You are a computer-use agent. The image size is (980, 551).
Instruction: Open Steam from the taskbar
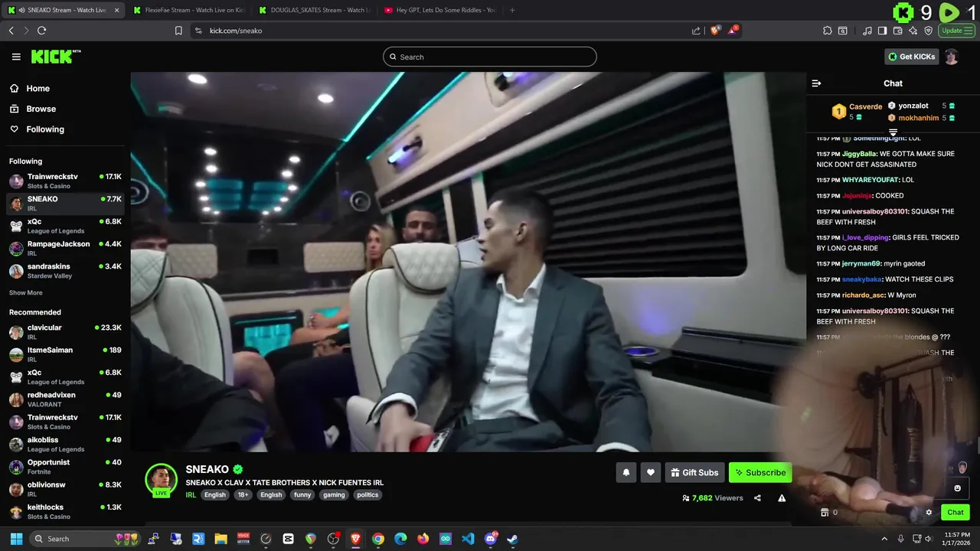(x=512, y=539)
